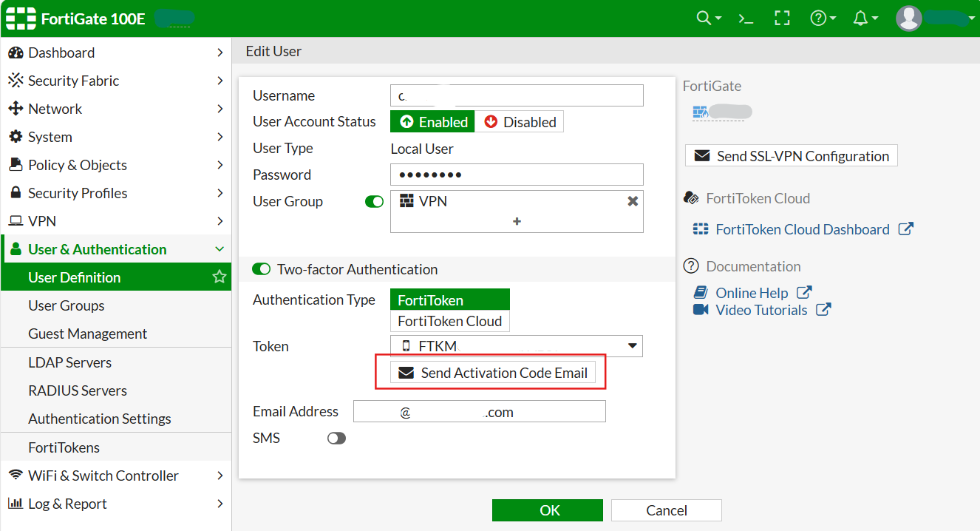This screenshot has height=531, width=980.
Task: Select FortiToken authentication type
Action: pos(450,300)
